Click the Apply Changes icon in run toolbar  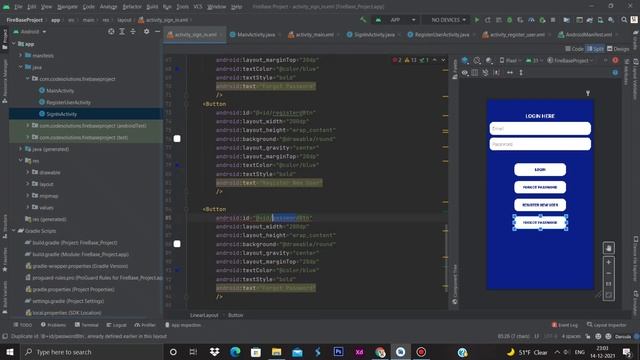coord(487,20)
